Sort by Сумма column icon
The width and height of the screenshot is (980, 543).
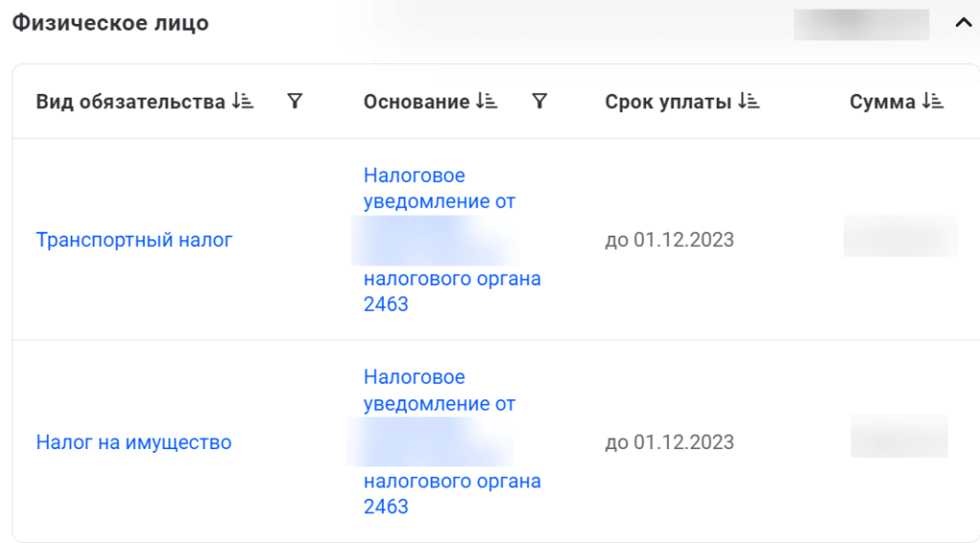(933, 102)
